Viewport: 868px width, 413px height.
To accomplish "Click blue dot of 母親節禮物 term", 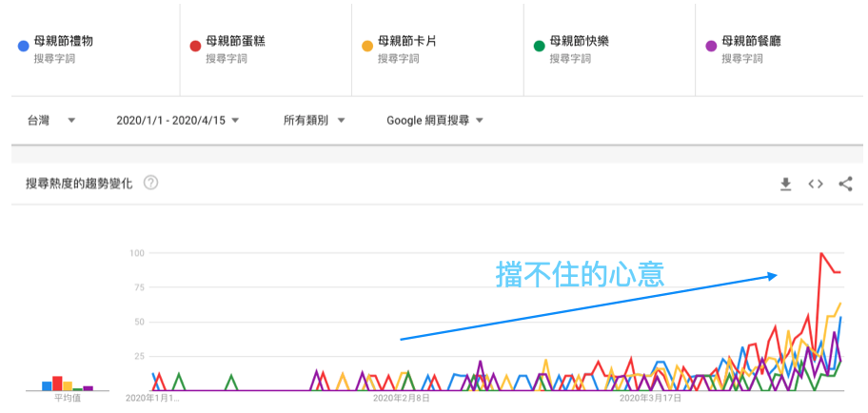I will pos(22,46).
